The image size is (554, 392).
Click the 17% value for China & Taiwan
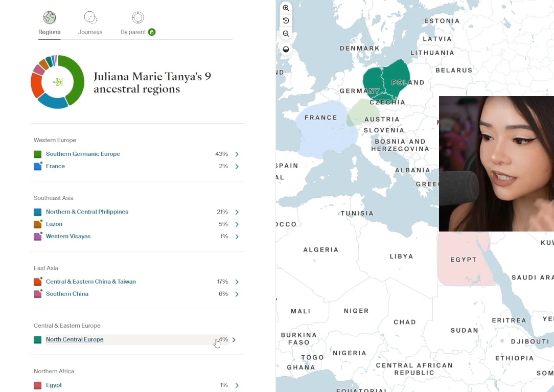click(222, 282)
